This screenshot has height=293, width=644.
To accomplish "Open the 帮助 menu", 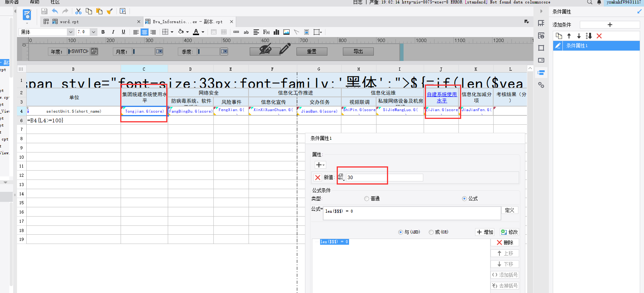I will (35, 2).
